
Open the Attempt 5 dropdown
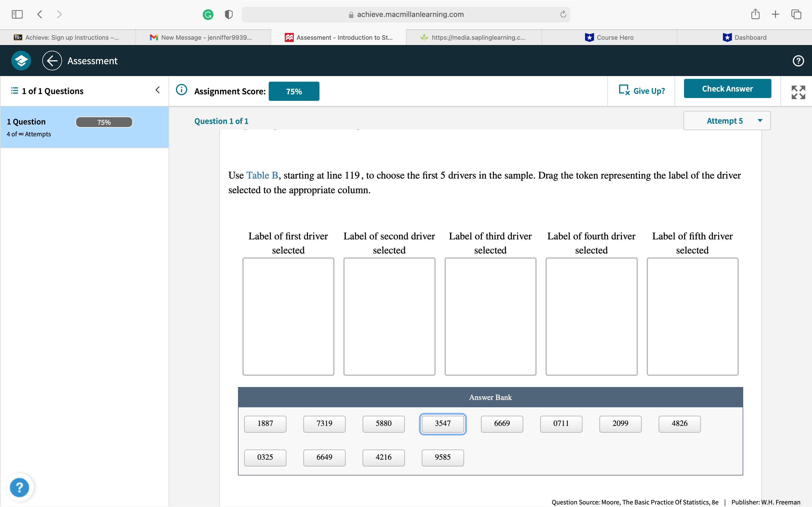(x=727, y=121)
